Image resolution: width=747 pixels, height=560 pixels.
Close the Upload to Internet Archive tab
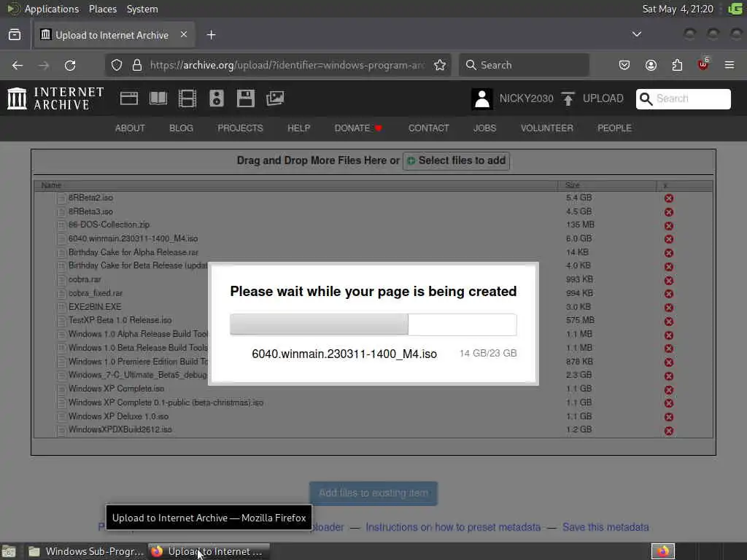[x=184, y=34]
